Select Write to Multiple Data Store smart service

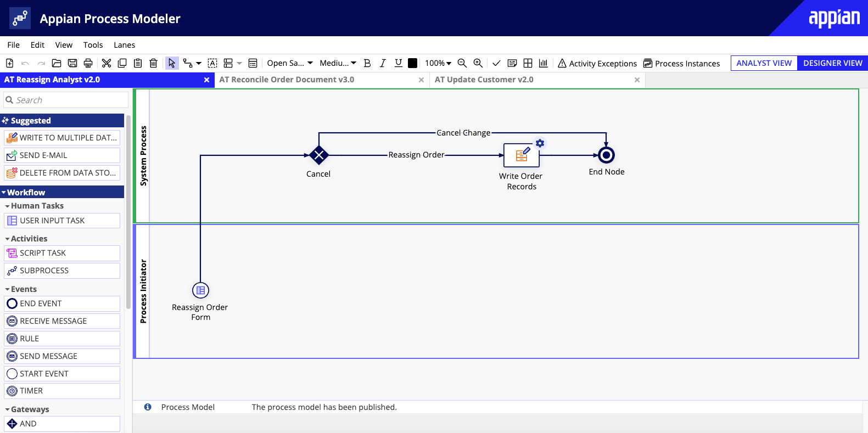(62, 138)
